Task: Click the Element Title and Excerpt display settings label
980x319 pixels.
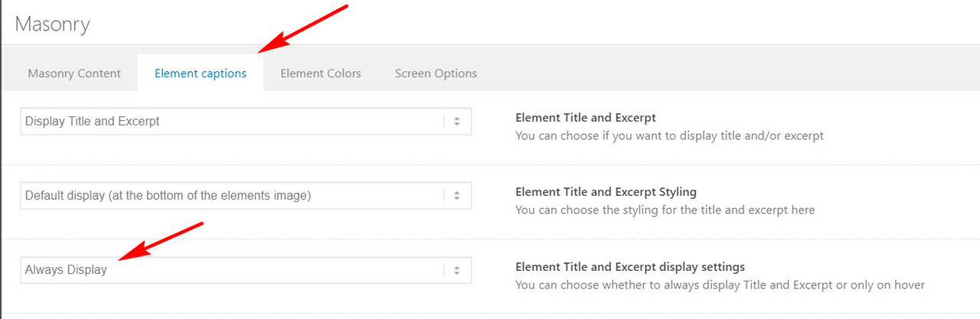Action: click(630, 267)
